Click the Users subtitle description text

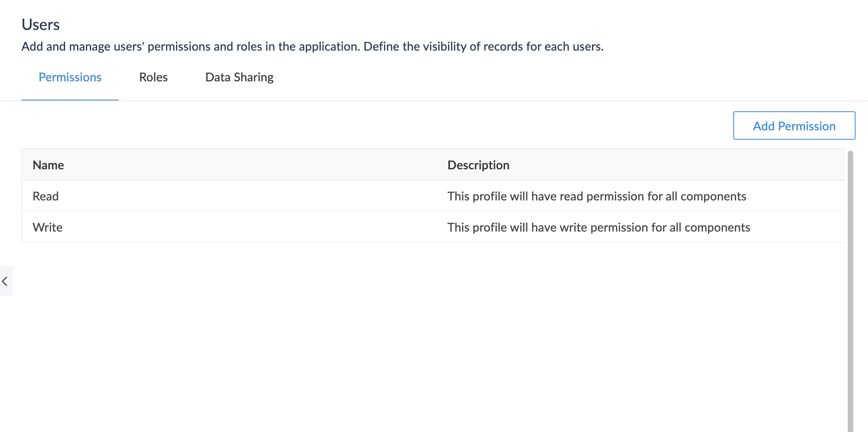tap(312, 47)
